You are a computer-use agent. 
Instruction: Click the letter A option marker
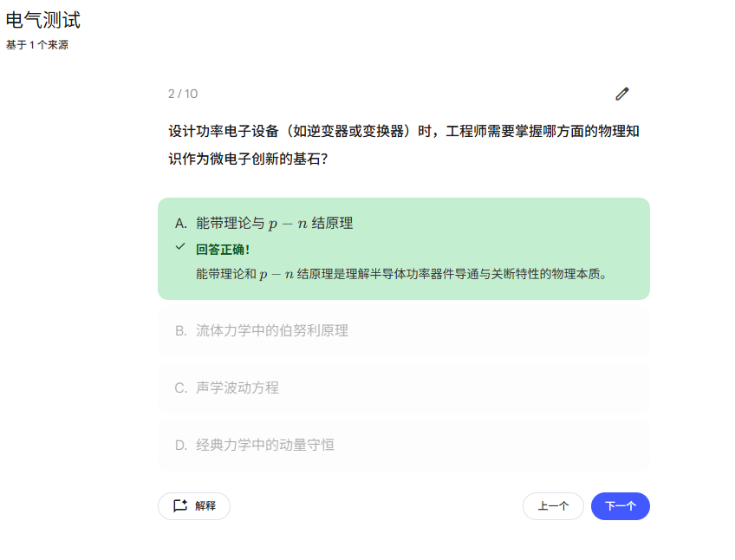tap(181, 224)
